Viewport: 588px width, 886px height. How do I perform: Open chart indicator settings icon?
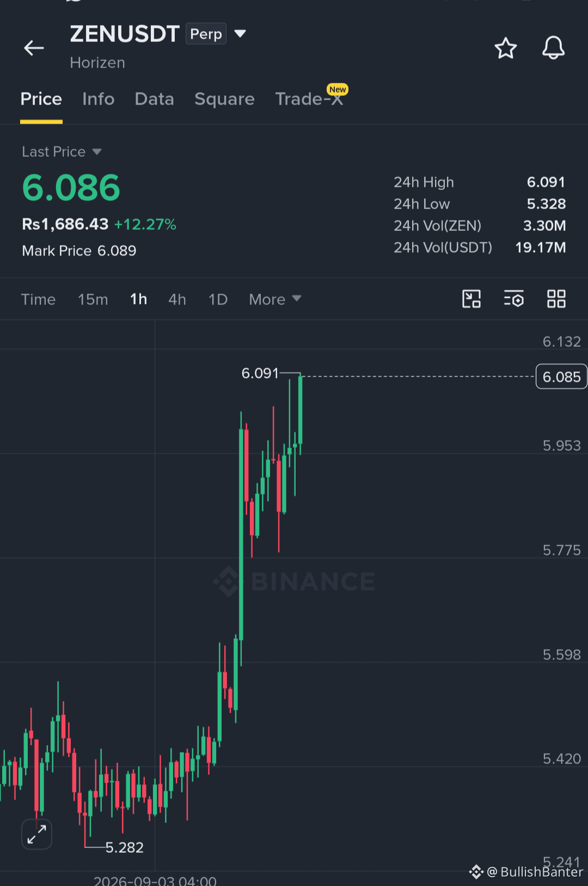[x=513, y=299]
